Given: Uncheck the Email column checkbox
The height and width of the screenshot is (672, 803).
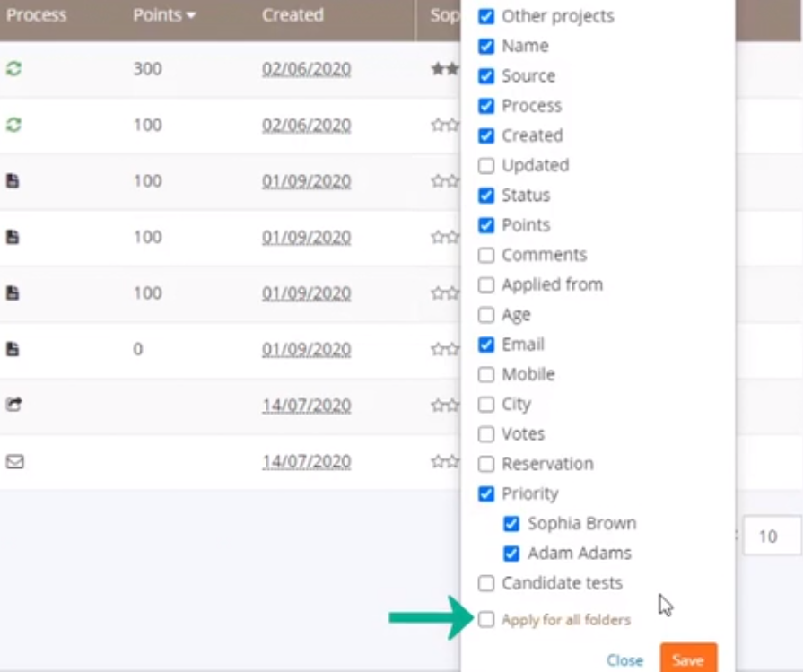Looking at the screenshot, I should tap(486, 345).
